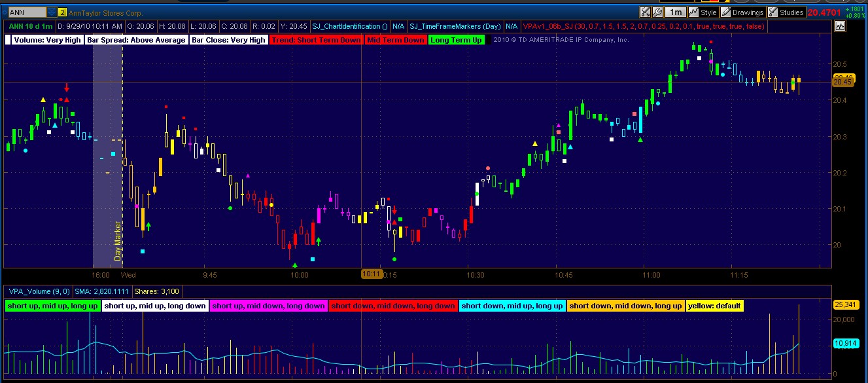Click the 10:30 time axis label
Screen dimensions: 868x383
pos(476,274)
